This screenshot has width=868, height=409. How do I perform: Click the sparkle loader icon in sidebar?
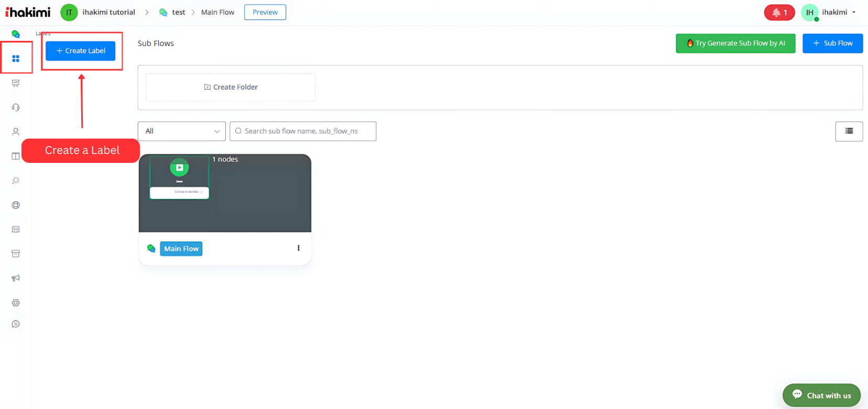pos(16,181)
